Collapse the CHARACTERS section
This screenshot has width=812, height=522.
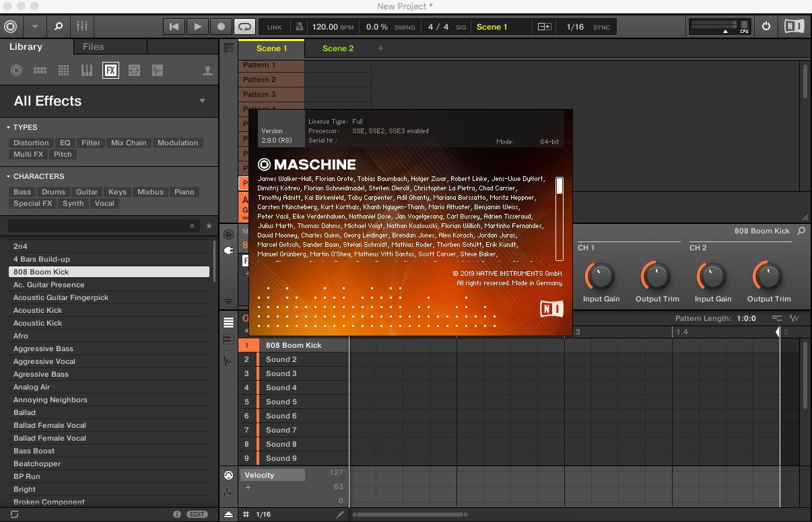point(35,176)
